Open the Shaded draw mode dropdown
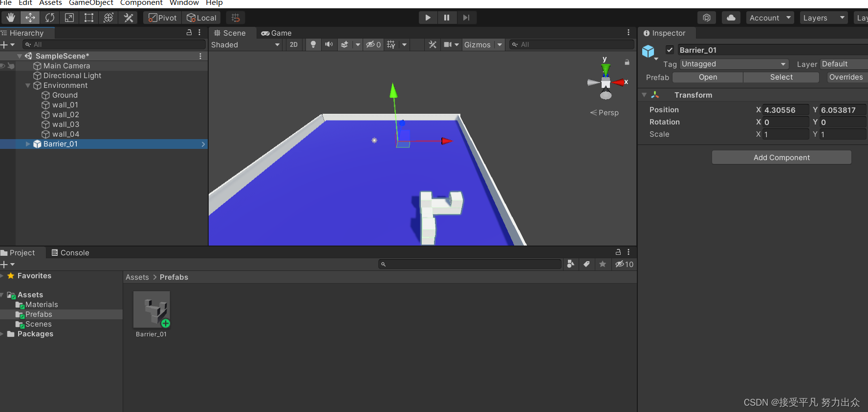Screen dimensions: 868x412 [x=245, y=45]
